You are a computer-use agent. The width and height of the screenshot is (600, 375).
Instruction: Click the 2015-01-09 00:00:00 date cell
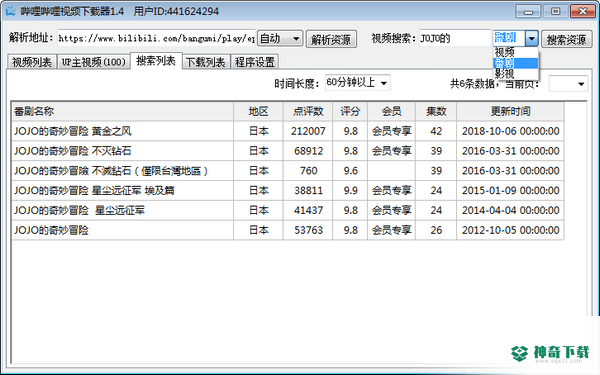(510, 191)
